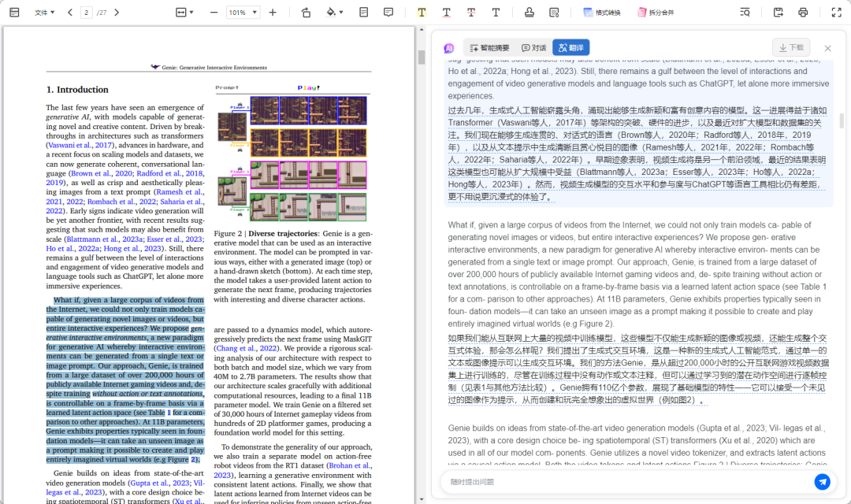Click the 拆分合并 button

click(656, 13)
